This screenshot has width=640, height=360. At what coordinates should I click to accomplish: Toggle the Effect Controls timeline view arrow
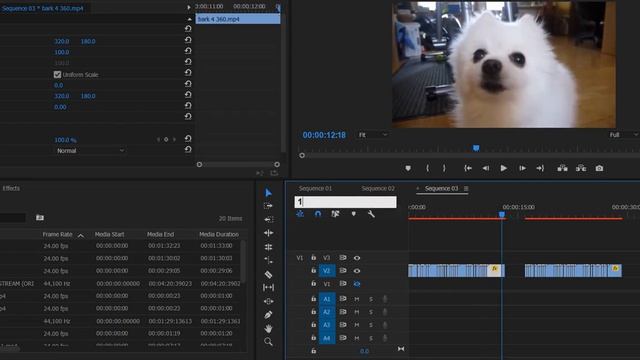(188, 7)
